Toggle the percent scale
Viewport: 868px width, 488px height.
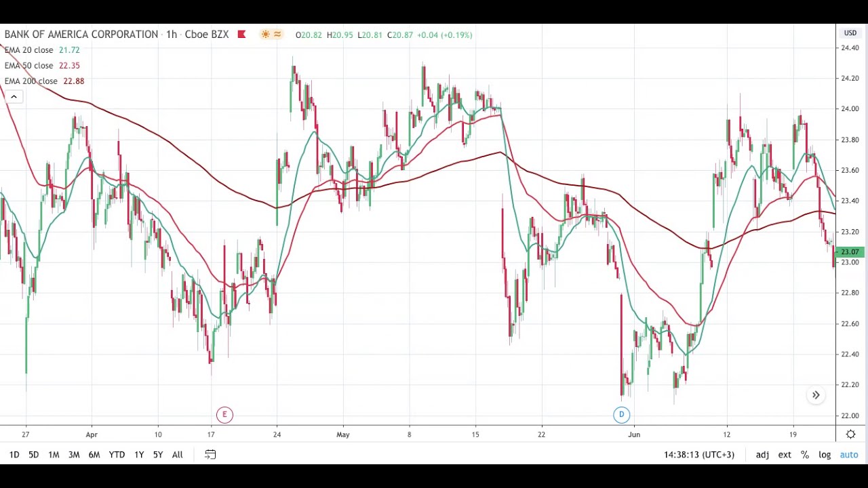point(805,455)
